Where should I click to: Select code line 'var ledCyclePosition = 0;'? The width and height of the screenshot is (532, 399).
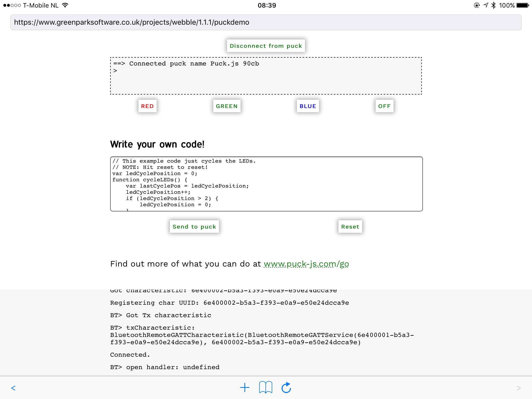click(155, 174)
